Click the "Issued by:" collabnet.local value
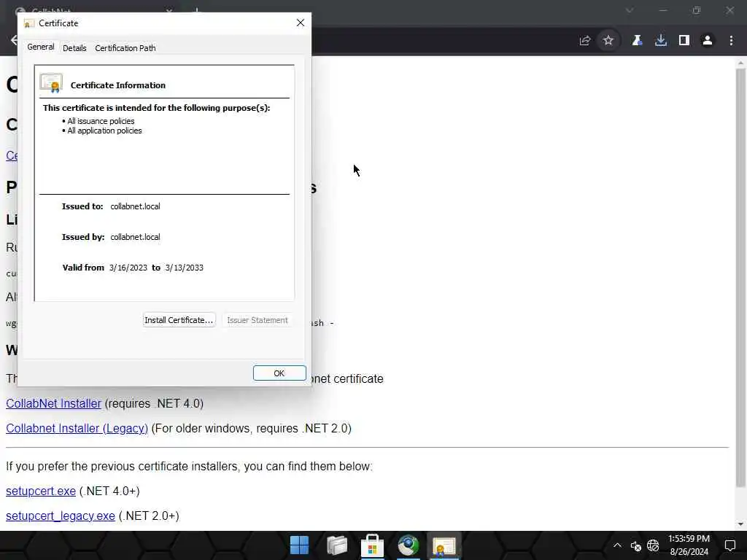 135,237
